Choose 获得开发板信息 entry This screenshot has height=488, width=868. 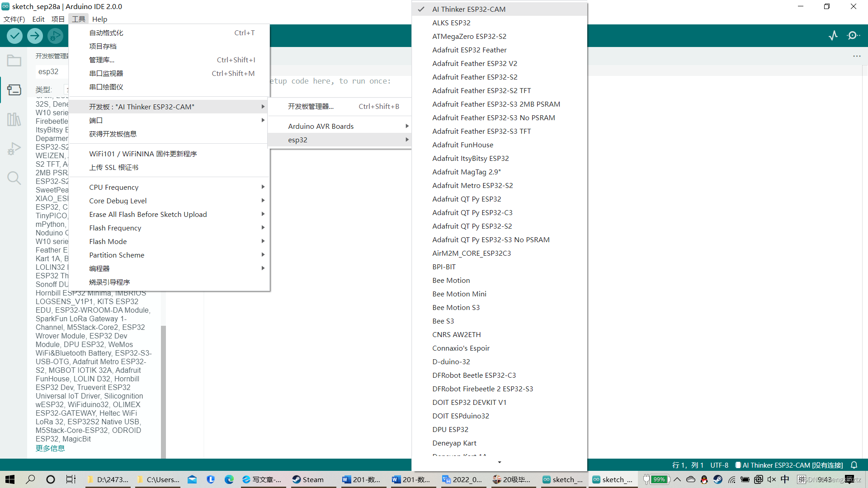tap(170, 134)
